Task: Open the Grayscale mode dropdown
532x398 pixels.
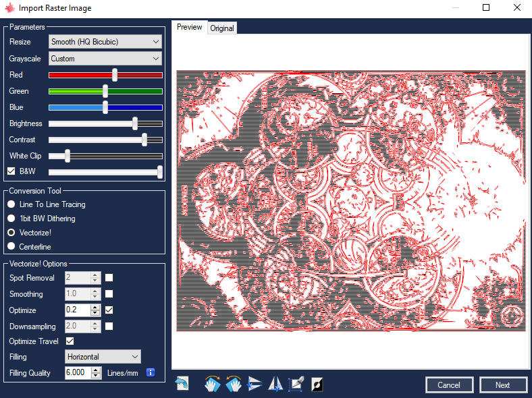Action: [x=105, y=59]
